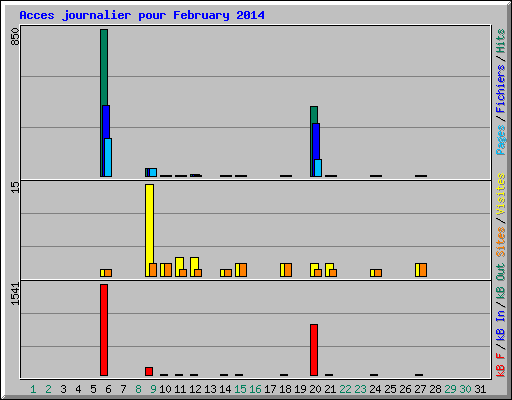Click the y-axis value 15
This screenshot has height=400, width=512.
[15, 187]
